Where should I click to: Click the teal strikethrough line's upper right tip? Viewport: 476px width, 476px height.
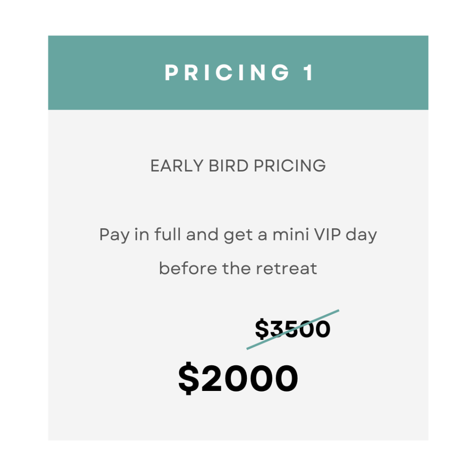click(x=338, y=311)
